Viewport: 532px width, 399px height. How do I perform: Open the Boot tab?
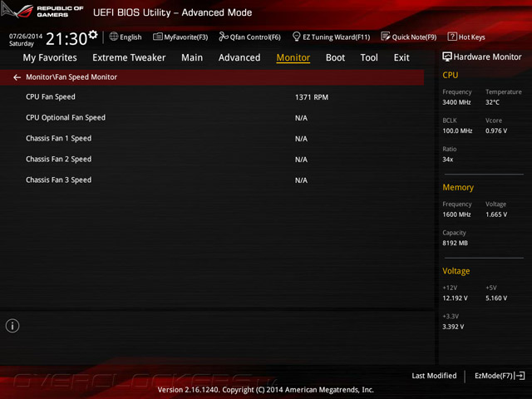pos(335,57)
